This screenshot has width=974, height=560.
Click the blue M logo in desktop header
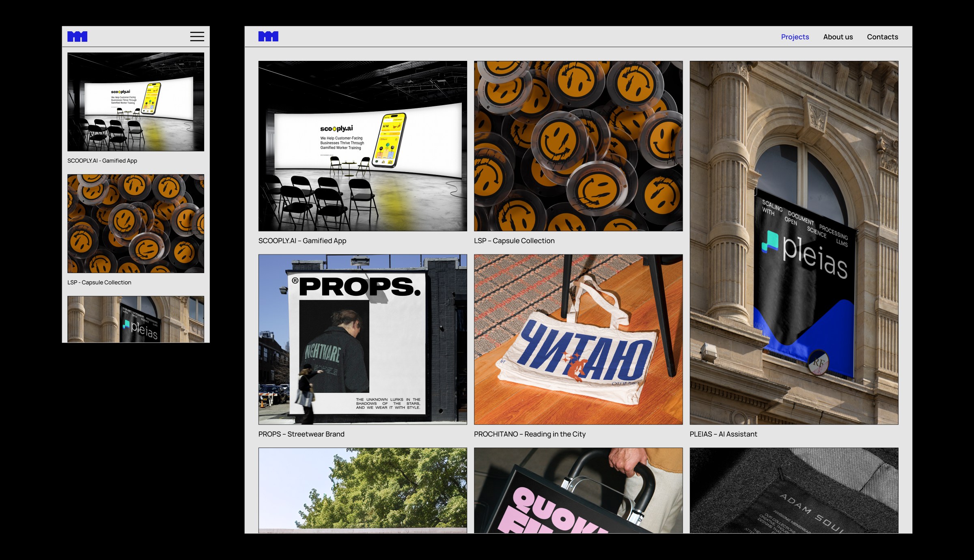point(268,37)
